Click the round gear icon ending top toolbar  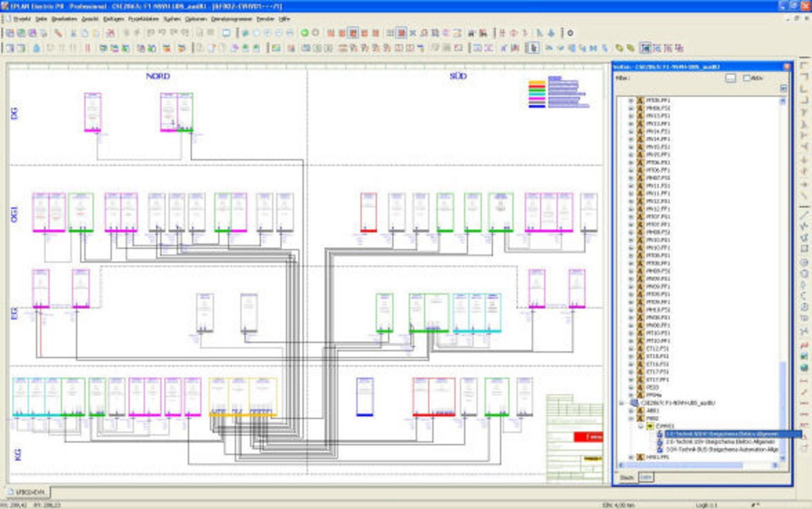[570, 33]
